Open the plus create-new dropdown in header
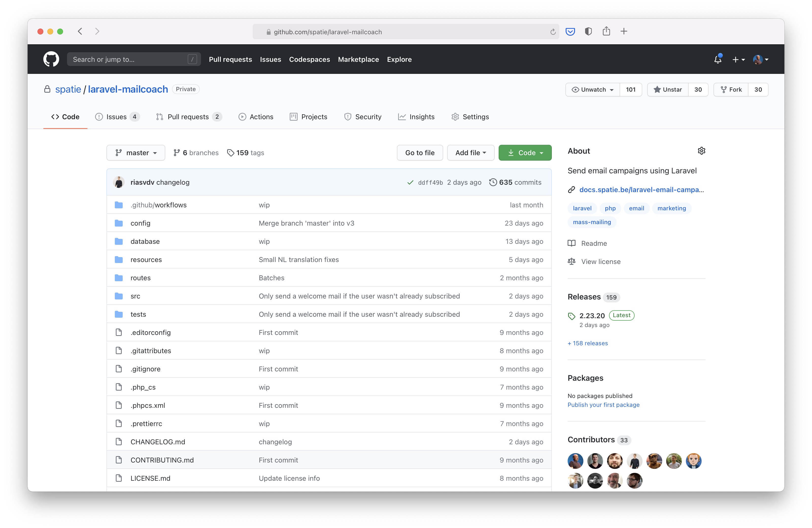 coord(738,60)
